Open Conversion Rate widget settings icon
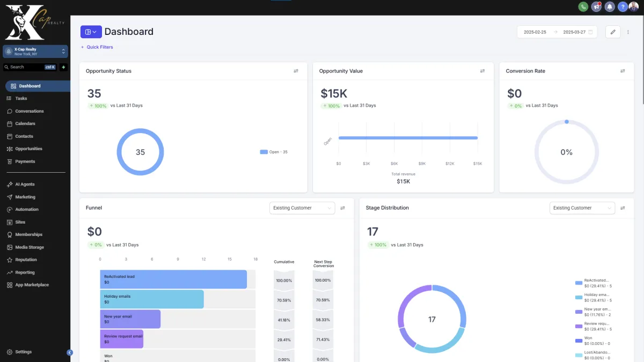This screenshot has width=644, height=362. (x=623, y=71)
